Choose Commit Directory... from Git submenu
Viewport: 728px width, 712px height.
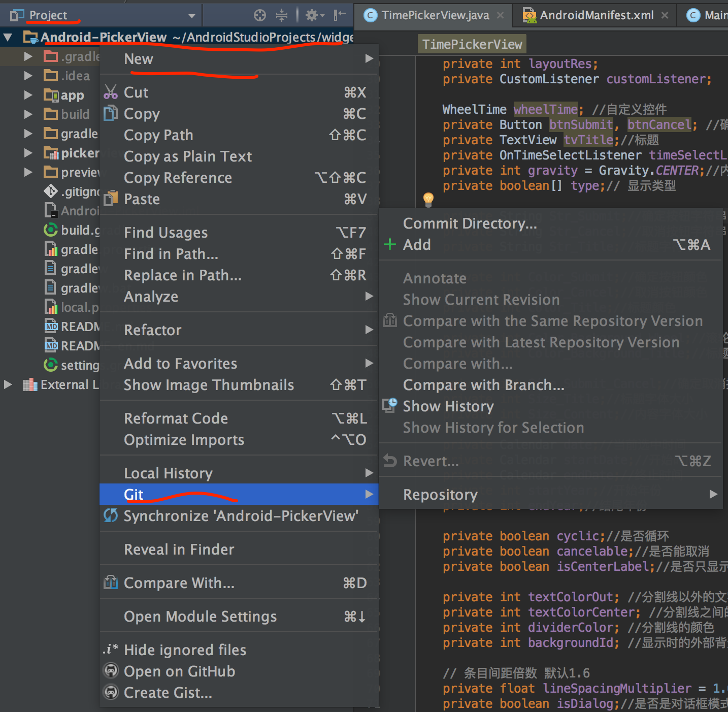pyautogui.click(x=470, y=223)
